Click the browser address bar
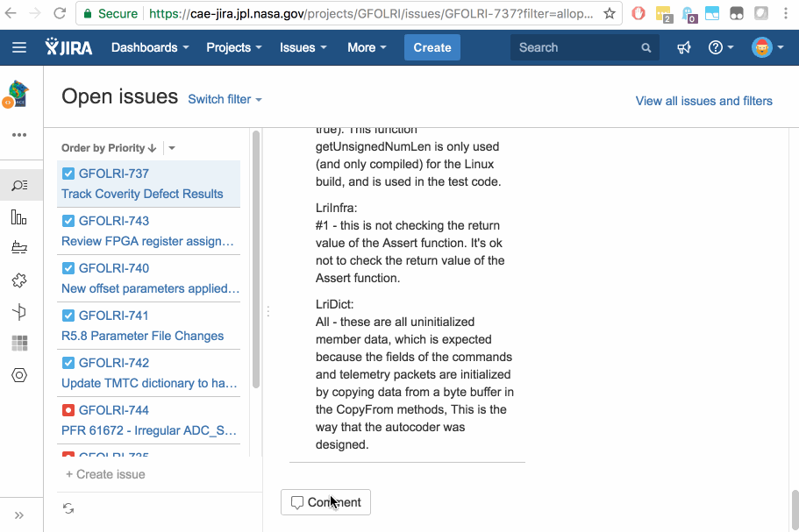799x532 pixels. (372, 13)
